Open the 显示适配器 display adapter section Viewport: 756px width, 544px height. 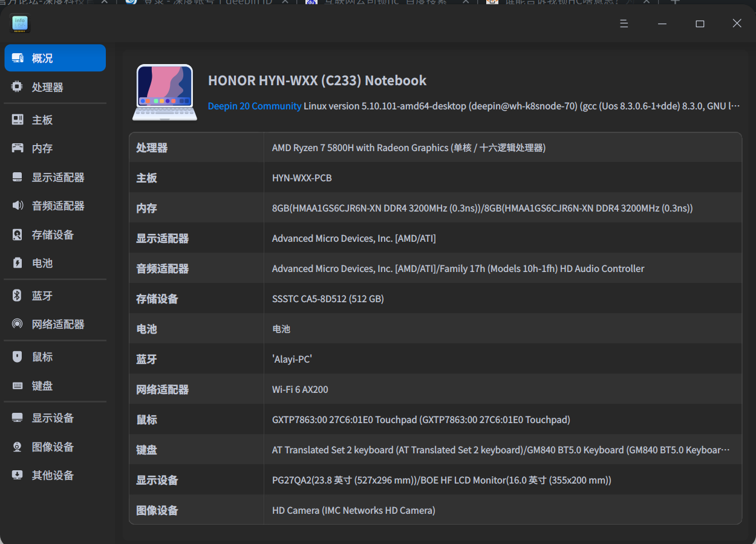pos(54,177)
